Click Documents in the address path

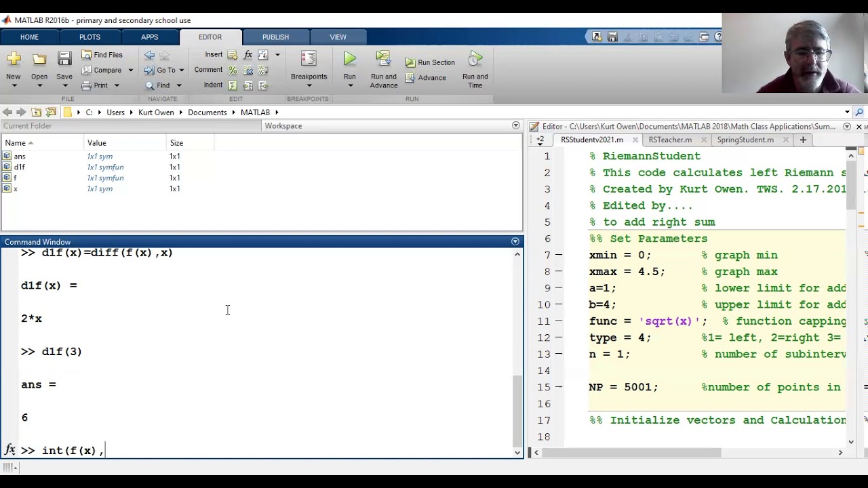[208, 113]
